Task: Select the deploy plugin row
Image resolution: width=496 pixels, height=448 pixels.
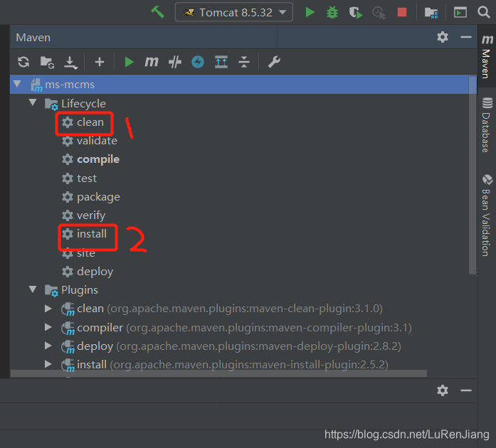Action: tap(231, 346)
